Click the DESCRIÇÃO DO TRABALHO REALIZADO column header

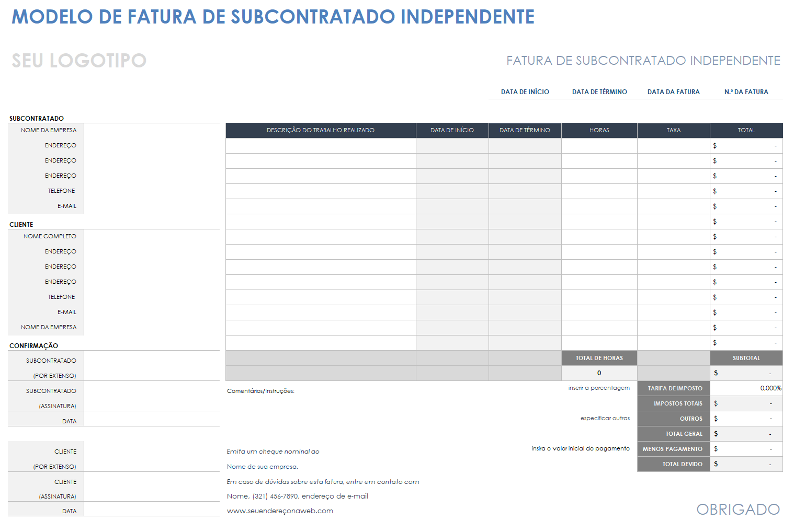pos(321,130)
